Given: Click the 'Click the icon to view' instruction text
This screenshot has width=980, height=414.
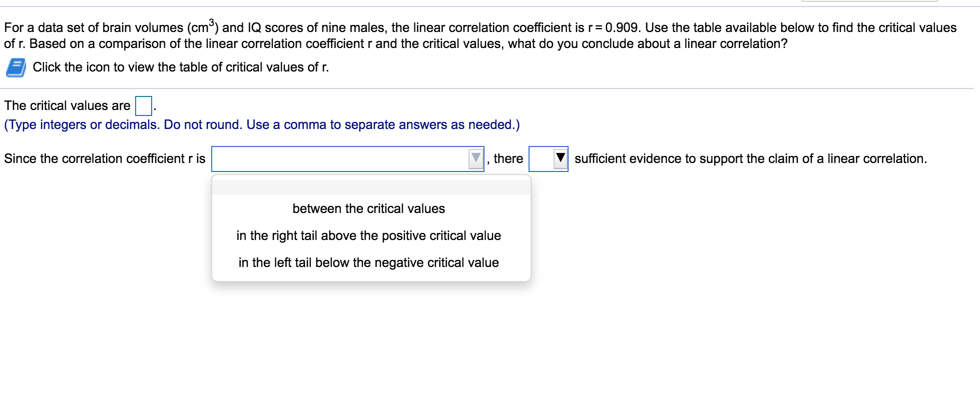Looking at the screenshot, I should 180,66.
